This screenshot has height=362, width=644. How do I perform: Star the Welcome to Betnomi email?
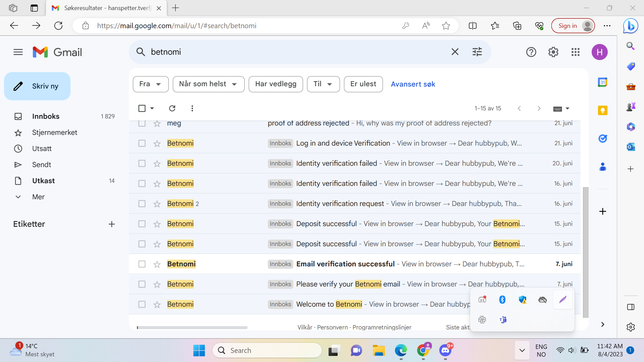click(x=157, y=305)
